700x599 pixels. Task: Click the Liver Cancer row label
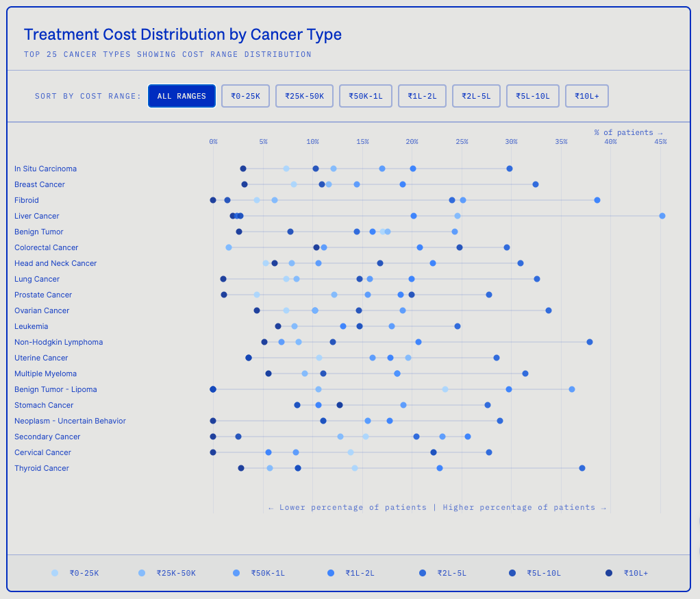[x=36, y=216]
